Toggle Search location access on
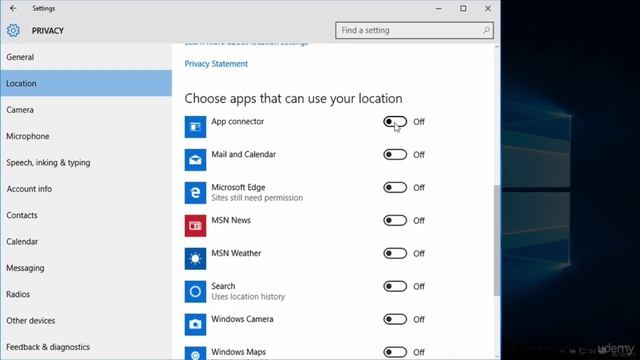The image size is (640, 360). [395, 286]
